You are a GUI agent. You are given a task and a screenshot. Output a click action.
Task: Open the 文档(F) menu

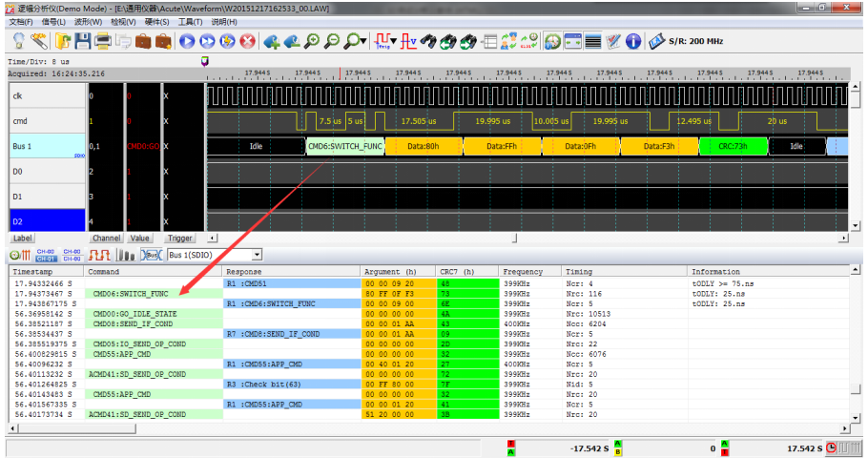click(x=21, y=22)
